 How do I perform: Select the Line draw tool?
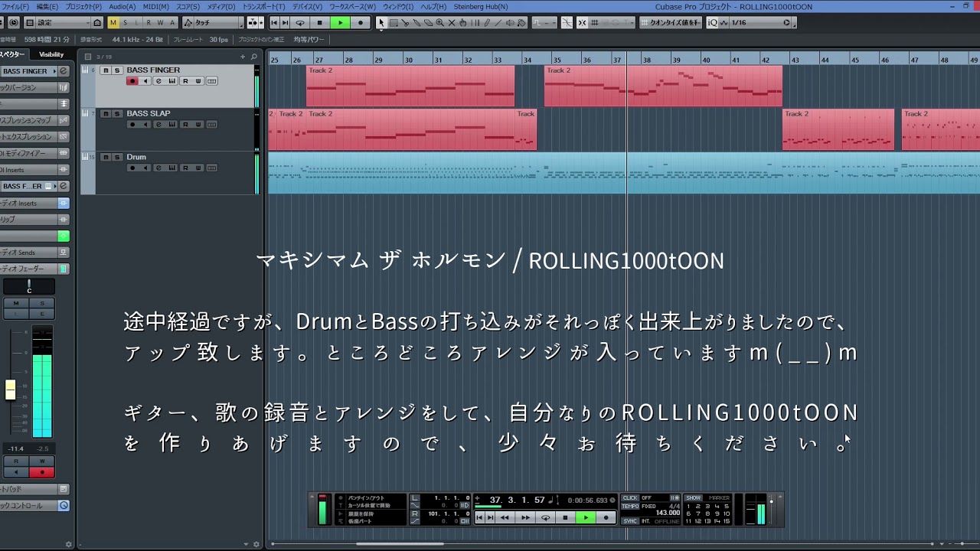coord(498,23)
